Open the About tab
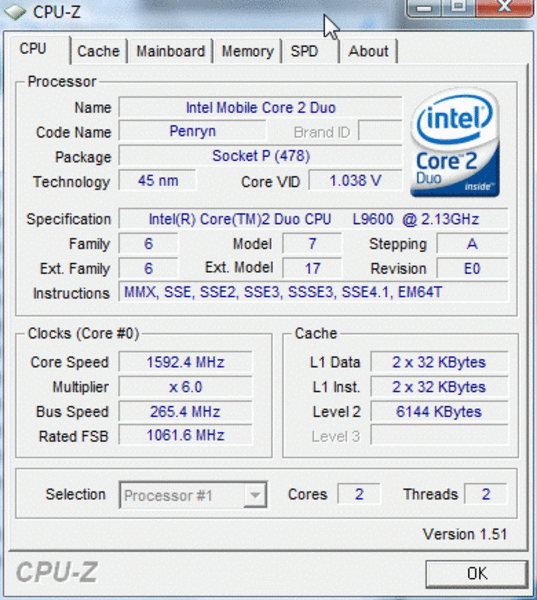 click(x=368, y=51)
